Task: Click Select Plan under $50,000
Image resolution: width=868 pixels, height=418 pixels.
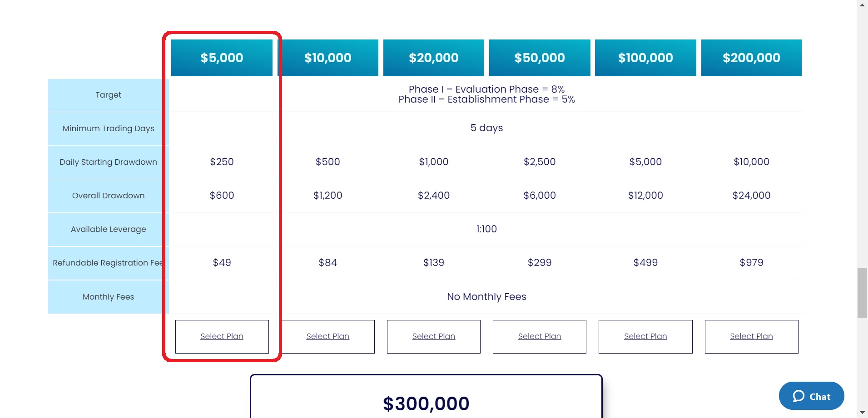Action: tap(539, 336)
